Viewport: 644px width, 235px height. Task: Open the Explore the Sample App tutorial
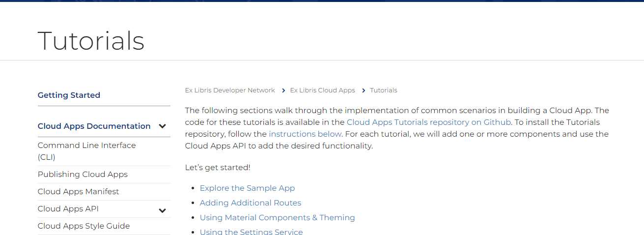[247, 188]
